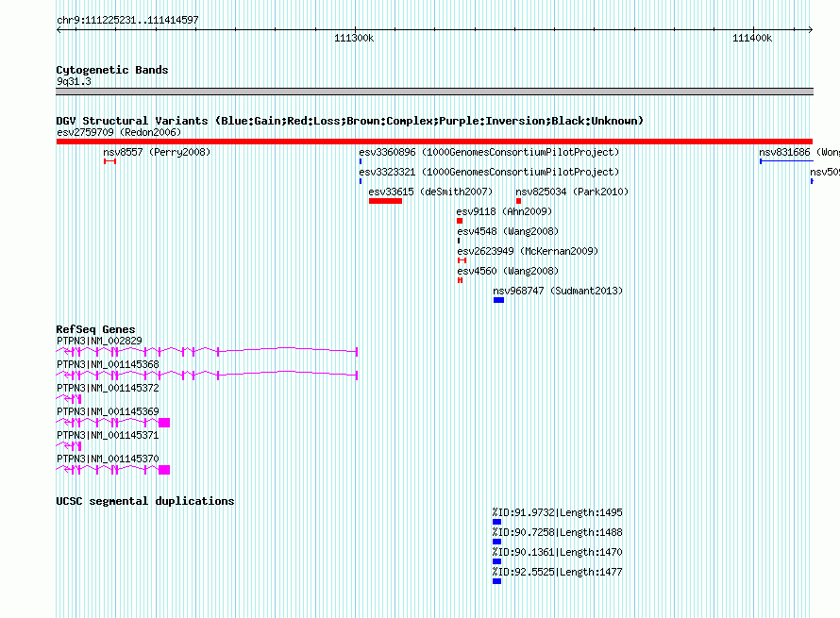The width and height of the screenshot is (840, 618).
Task: Open the DGV Structural Variants track title
Action: click(x=350, y=121)
